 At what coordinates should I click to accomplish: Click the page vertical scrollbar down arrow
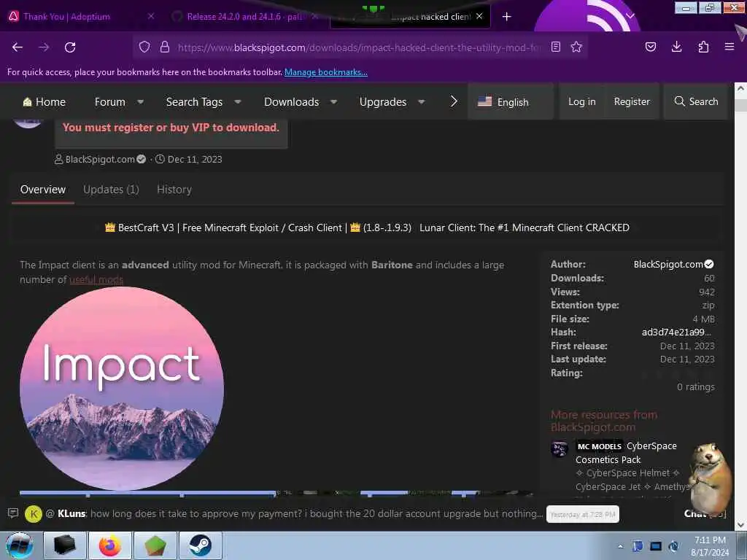[x=740, y=525]
